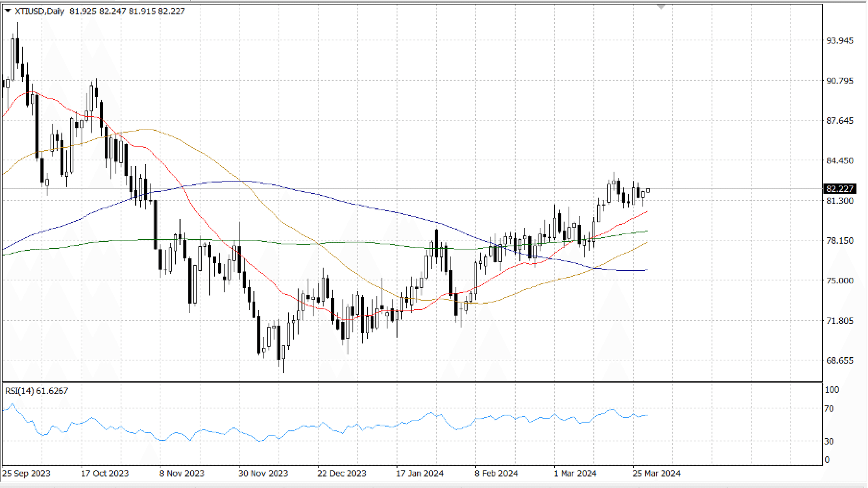868x488 pixels.
Task: Click the 25 Mar 2024 date label
Action: pos(656,473)
